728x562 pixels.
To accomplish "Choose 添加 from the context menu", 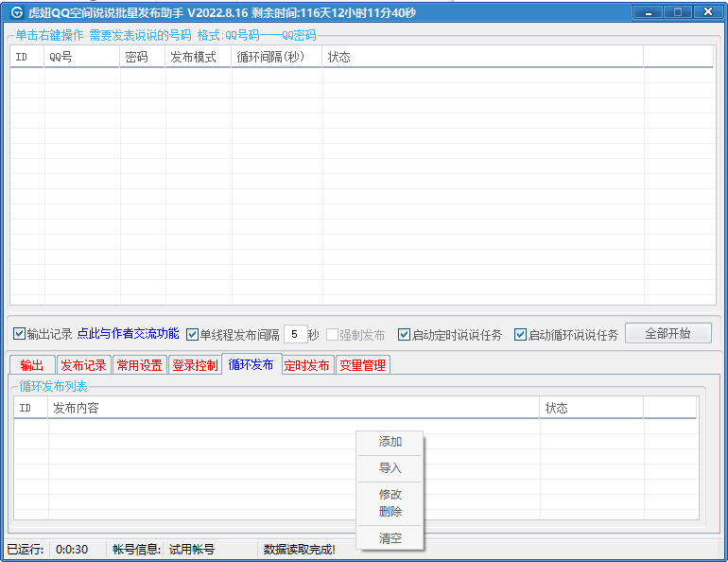I will coord(390,442).
